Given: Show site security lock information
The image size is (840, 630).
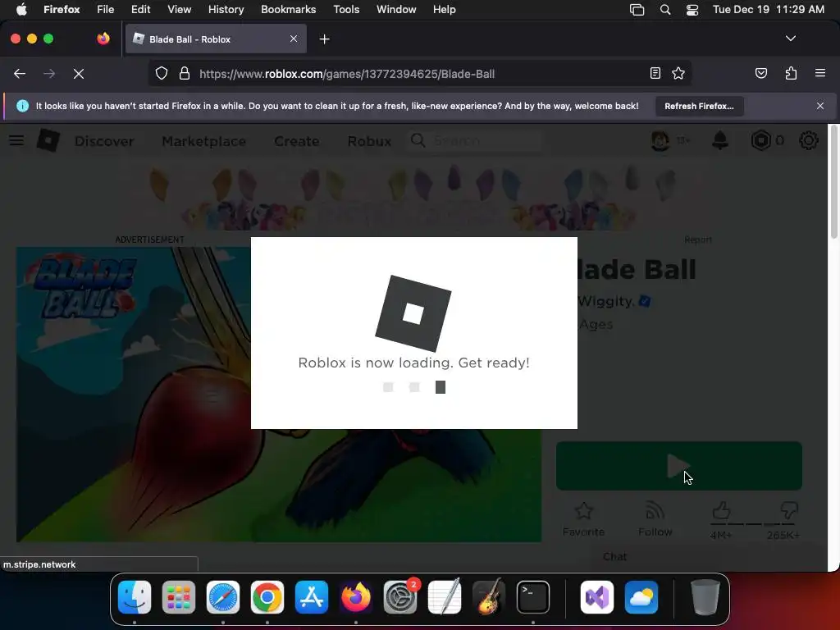Looking at the screenshot, I should pyautogui.click(x=185, y=73).
